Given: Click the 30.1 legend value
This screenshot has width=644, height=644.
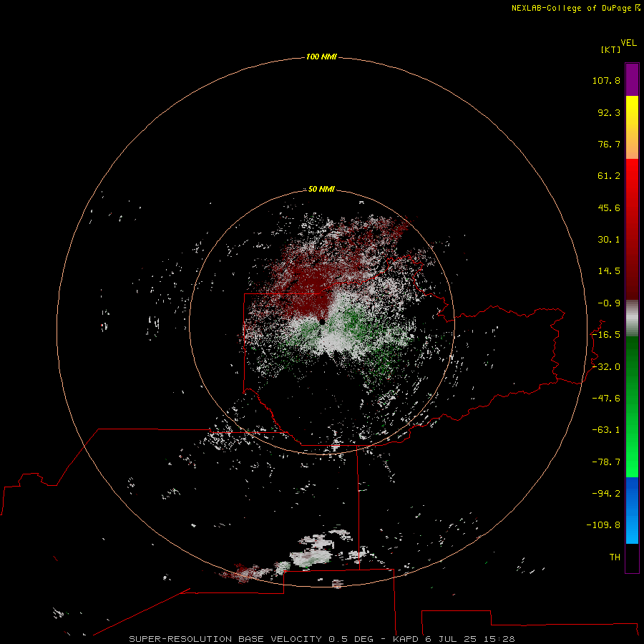Looking at the screenshot, I should [x=609, y=240].
